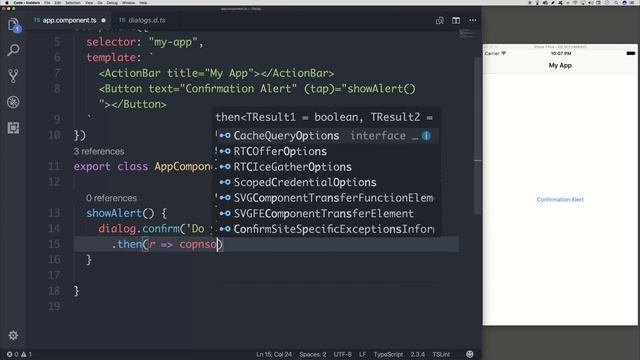Image resolution: width=640 pixels, height=360 pixels.
Task: Click the selector "my-app" string
Action: (173, 42)
